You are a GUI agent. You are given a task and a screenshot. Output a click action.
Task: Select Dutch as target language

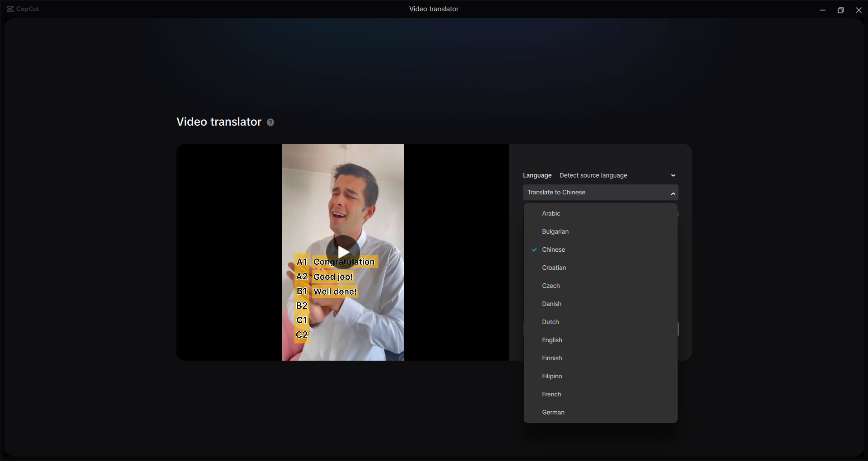coord(550,322)
